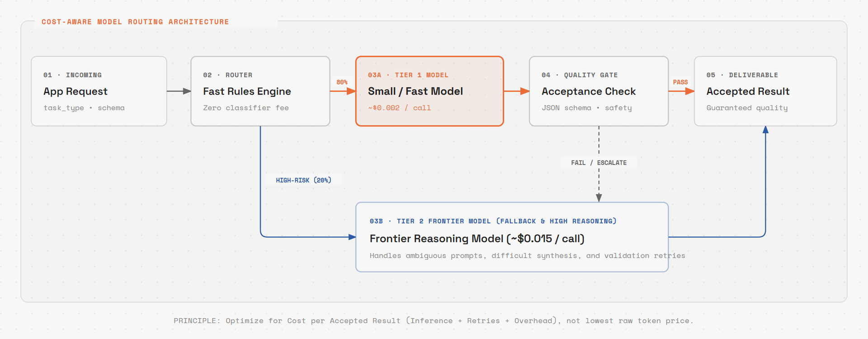Click the "JSON schema · safety" subtitle
This screenshot has width=868, height=339.
tap(587, 108)
